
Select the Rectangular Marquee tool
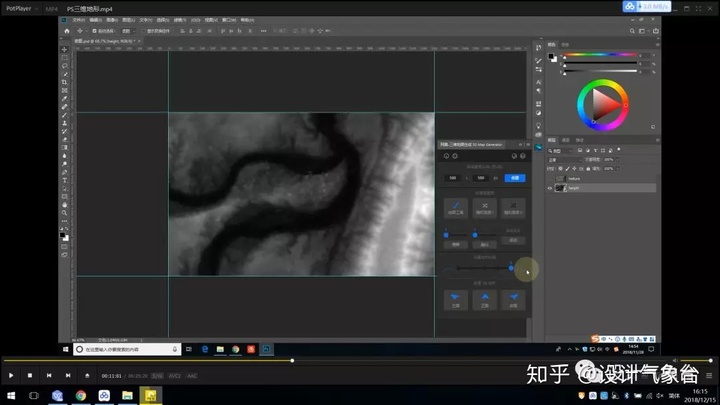coord(64,58)
